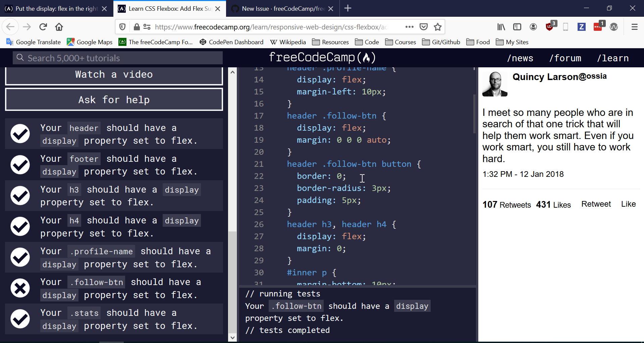Click the Search 5,000+ tutorials field
The image size is (644, 343).
click(117, 58)
